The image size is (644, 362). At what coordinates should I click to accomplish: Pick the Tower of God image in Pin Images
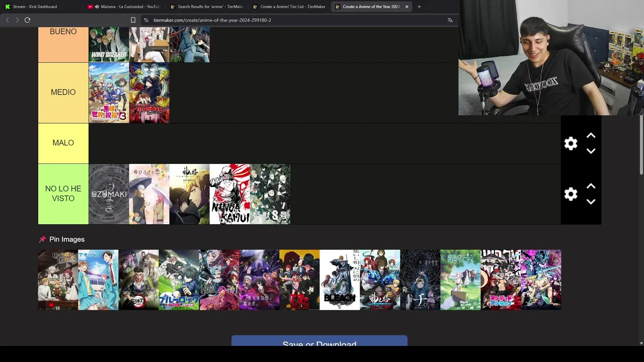click(x=380, y=280)
